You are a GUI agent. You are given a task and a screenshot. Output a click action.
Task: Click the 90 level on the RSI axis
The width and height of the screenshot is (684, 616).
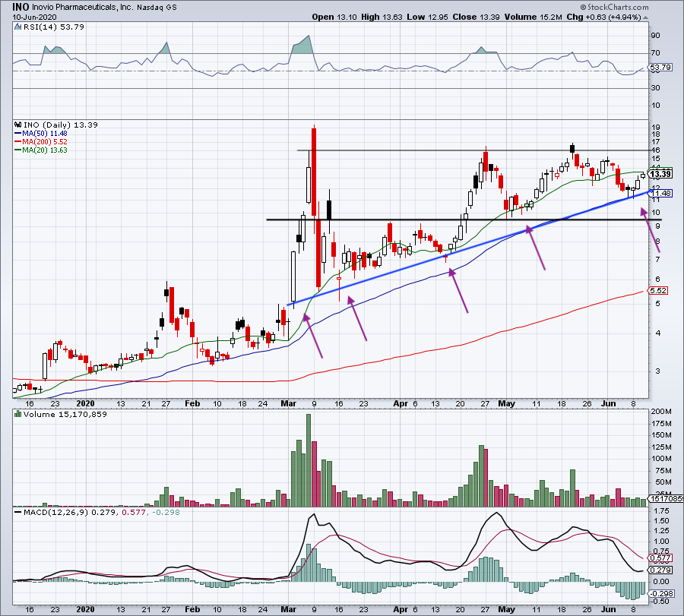pos(656,36)
